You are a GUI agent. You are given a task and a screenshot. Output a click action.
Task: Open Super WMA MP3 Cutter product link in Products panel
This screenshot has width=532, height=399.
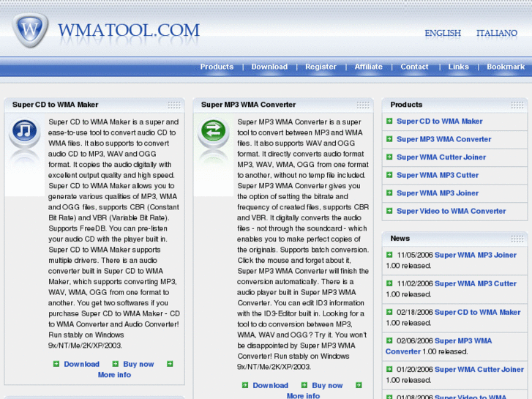[x=438, y=175]
